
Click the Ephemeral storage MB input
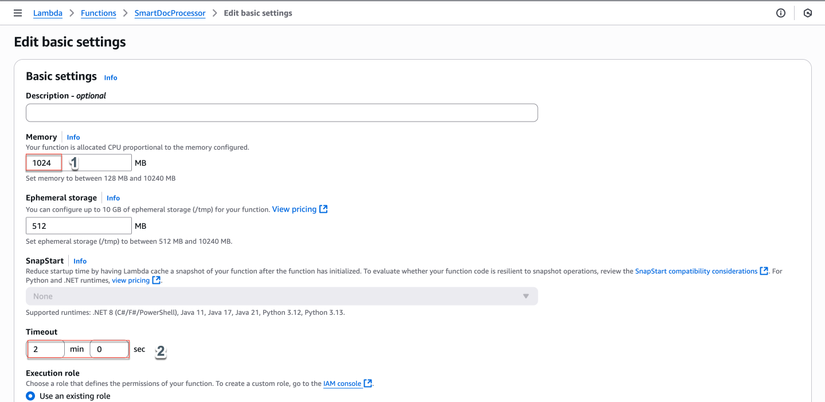click(x=78, y=226)
